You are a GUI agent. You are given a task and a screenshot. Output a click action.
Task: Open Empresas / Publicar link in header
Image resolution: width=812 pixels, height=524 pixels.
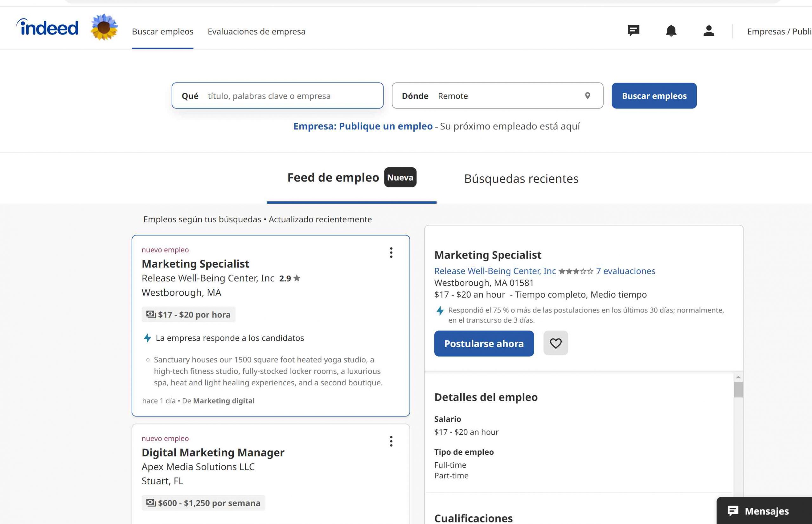click(779, 31)
